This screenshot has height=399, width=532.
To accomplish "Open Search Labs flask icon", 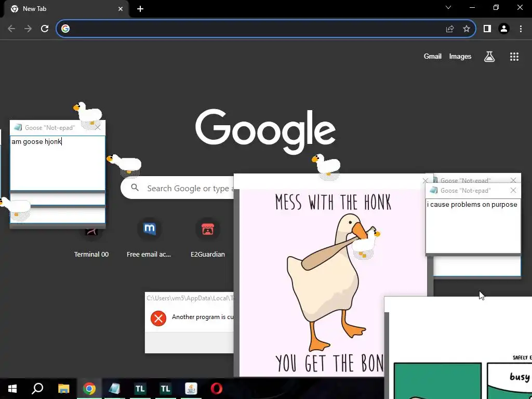I will coord(489,57).
